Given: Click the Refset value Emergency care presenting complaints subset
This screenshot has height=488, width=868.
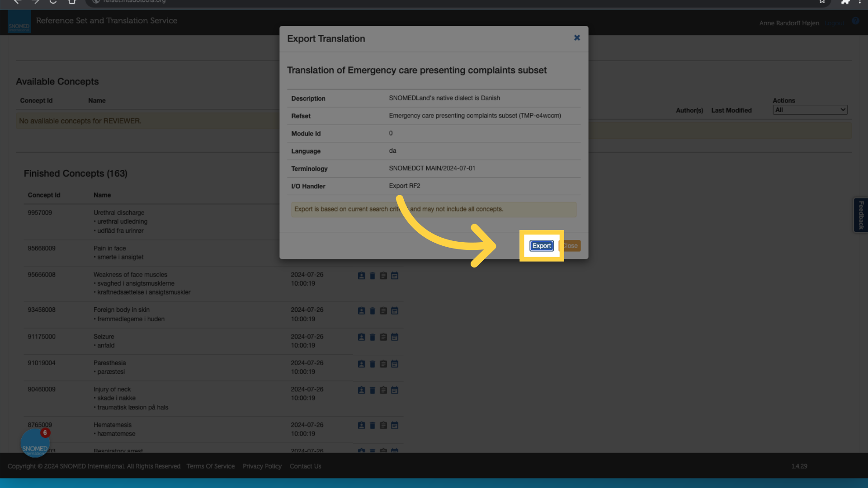Looking at the screenshot, I should [x=475, y=116].
